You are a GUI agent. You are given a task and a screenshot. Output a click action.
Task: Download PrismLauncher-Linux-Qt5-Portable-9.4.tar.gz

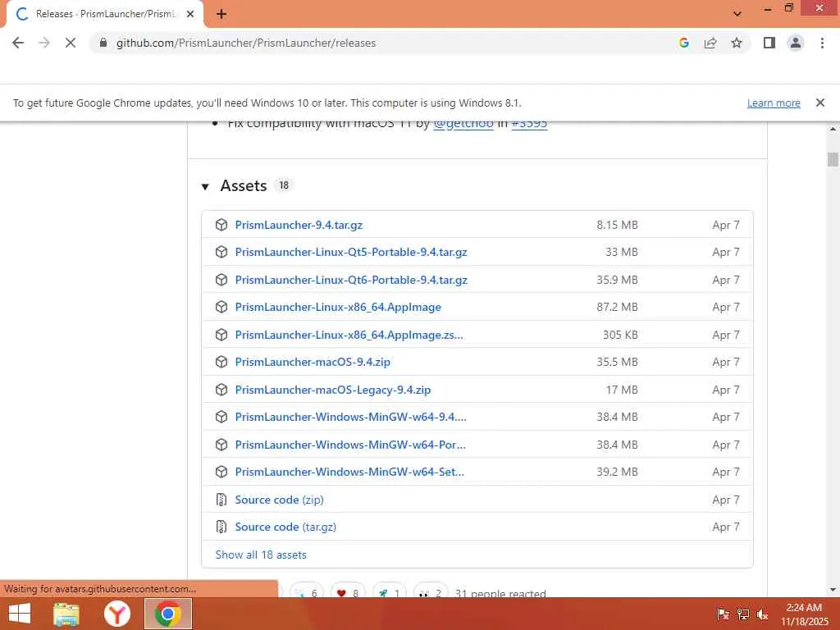[351, 252]
